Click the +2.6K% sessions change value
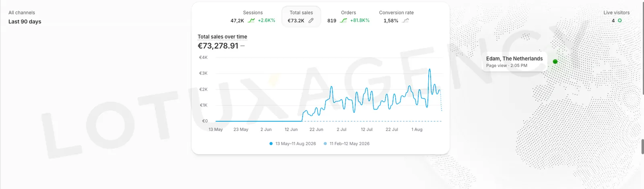Screen dimensions: 644x189 (x=266, y=21)
